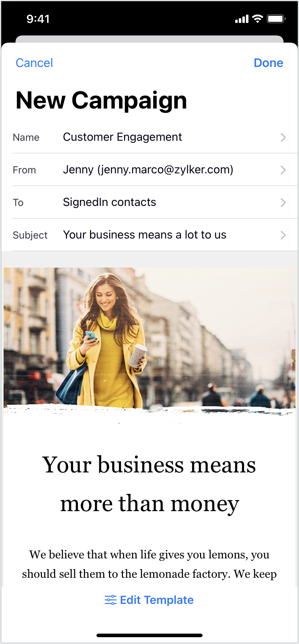The width and height of the screenshot is (299, 644).
Task: Tap the email headline text
Action: [x=149, y=484]
